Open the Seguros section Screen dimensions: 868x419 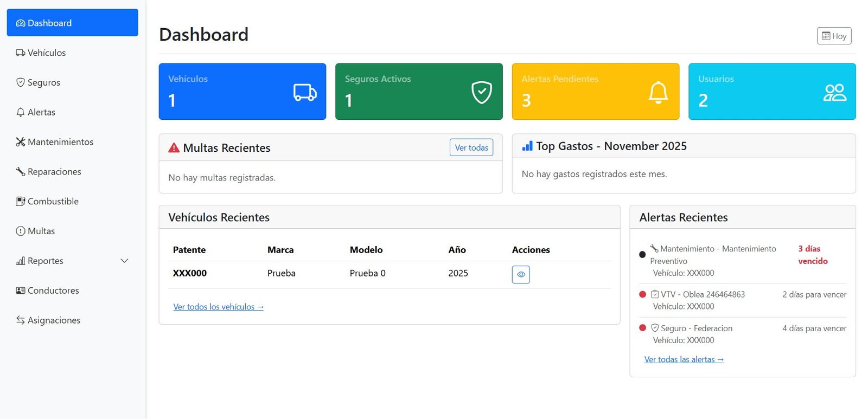point(72,82)
